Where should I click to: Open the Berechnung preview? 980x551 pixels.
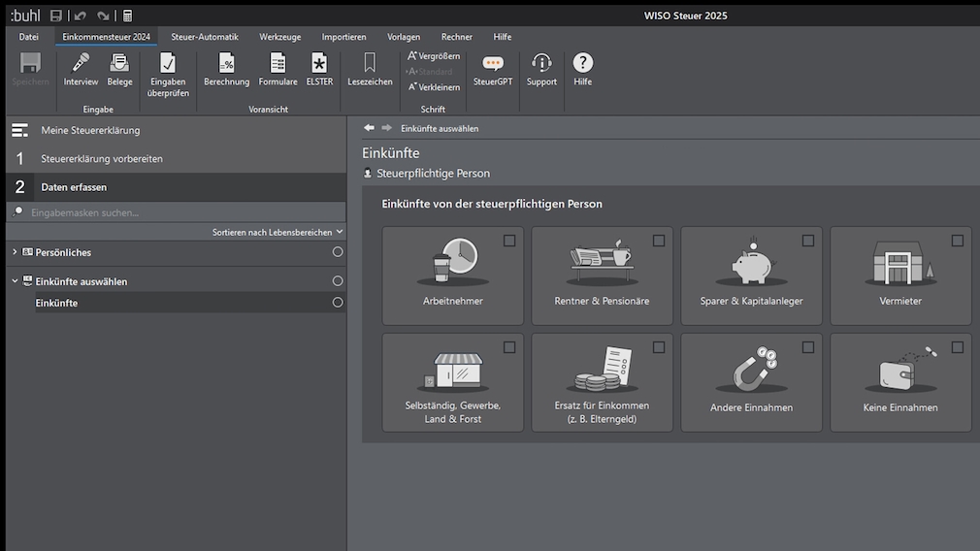pyautogui.click(x=226, y=69)
